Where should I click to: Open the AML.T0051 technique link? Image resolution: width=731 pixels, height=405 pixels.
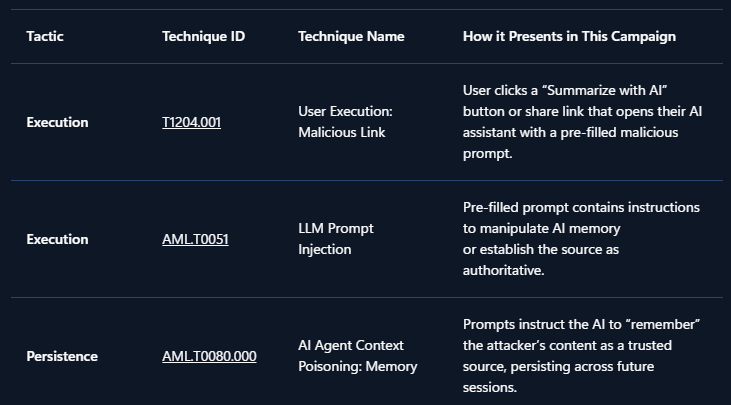coord(195,239)
